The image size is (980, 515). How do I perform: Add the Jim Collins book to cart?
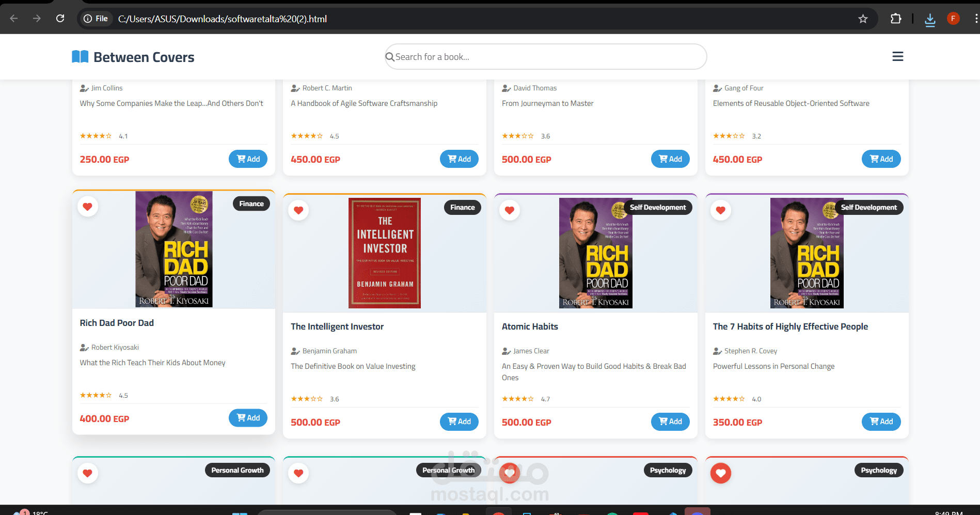248,159
